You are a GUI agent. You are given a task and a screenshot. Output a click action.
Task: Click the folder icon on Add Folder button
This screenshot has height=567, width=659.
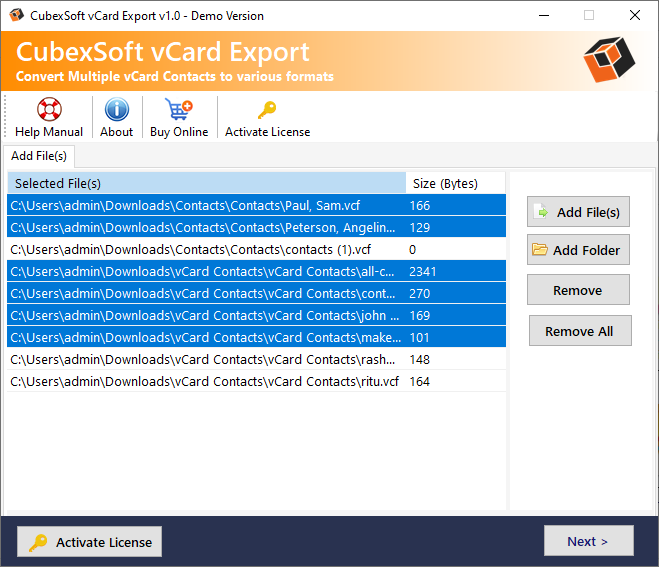tap(540, 250)
